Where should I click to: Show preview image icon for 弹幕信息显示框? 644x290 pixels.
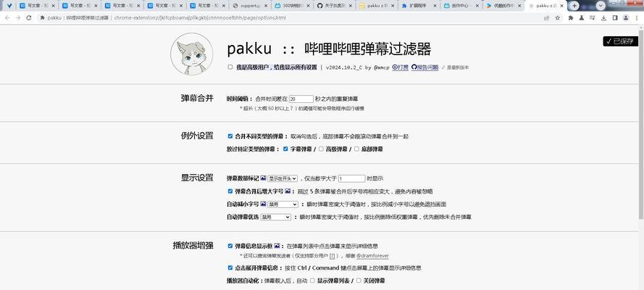point(277,246)
